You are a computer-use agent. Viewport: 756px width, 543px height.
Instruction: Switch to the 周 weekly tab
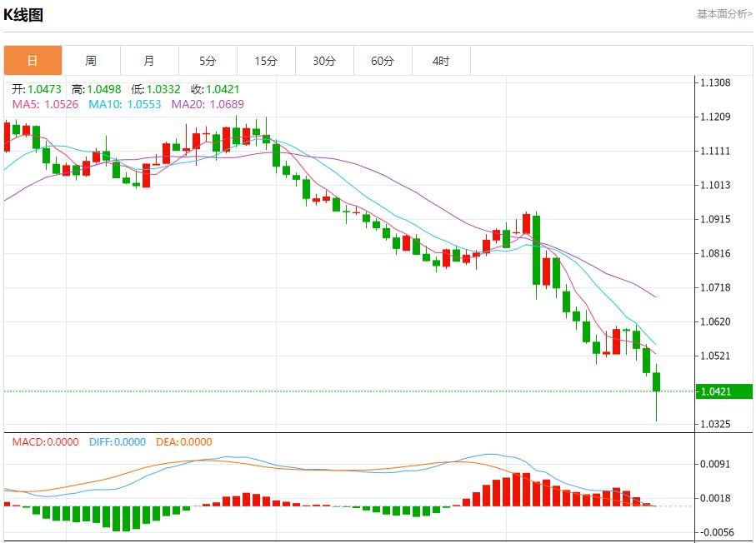click(x=91, y=61)
